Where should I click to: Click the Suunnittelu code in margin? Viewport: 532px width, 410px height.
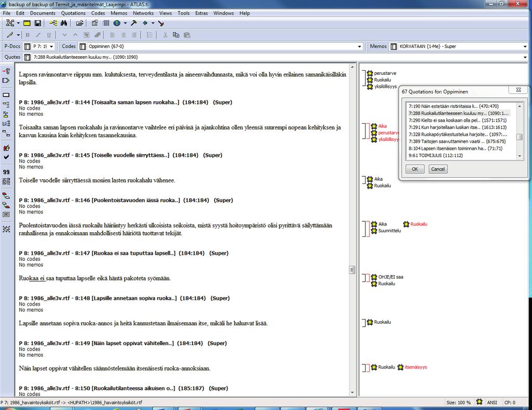(390, 231)
